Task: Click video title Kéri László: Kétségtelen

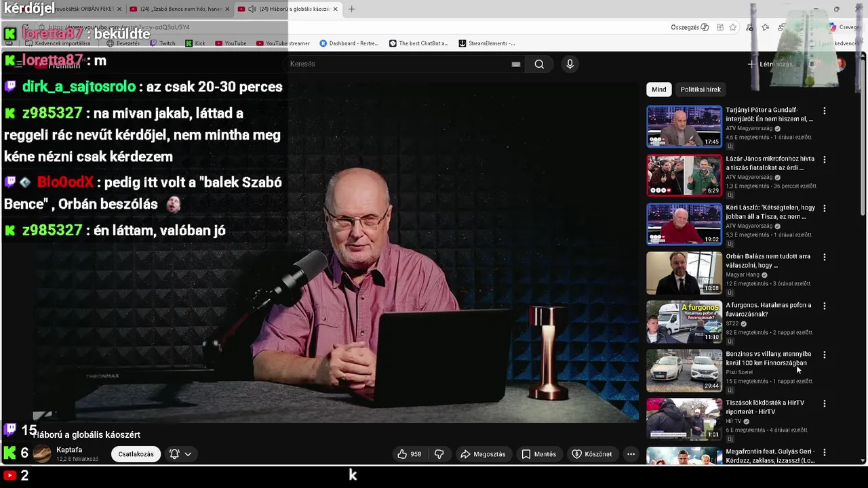Action: coord(770,212)
